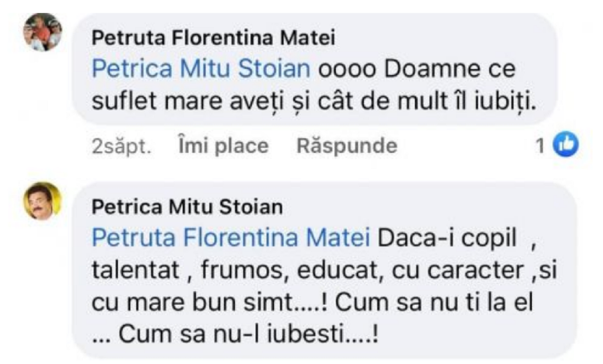603x364 pixels.
Task: Click the 2săpt. comment timestamp
Action: tap(122, 146)
